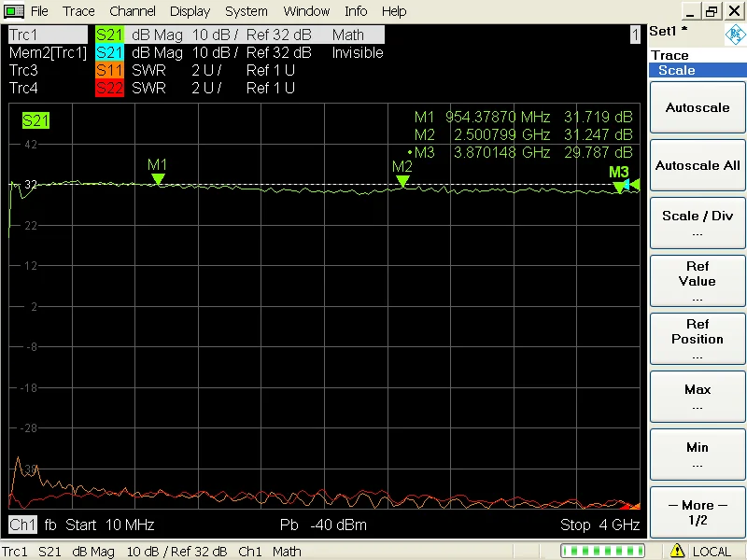This screenshot has height=560, width=747.
Task: Select the cyan S21 swatch for Mem2[Trc1]
Action: pyautogui.click(x=109, y=53)
